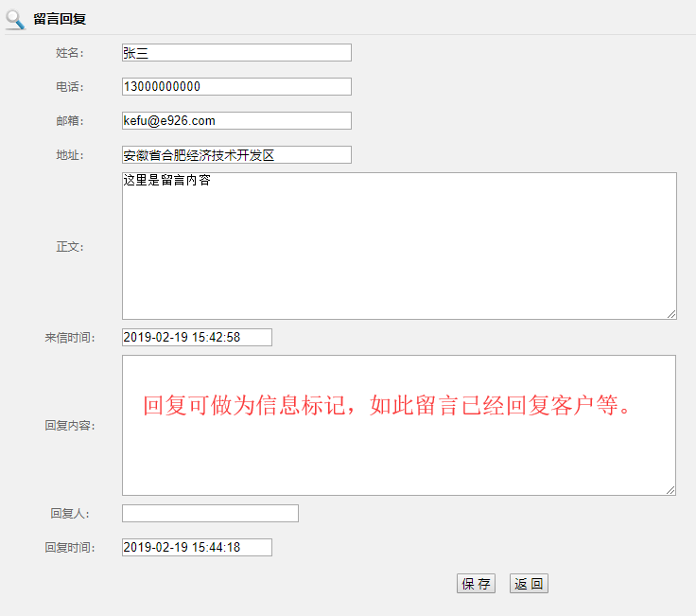The height and width of the screenshot is (616, 696).
Task: Click the magnifier icon beside 留言回复
Action: pyautogui.click(x=14, y=19)
